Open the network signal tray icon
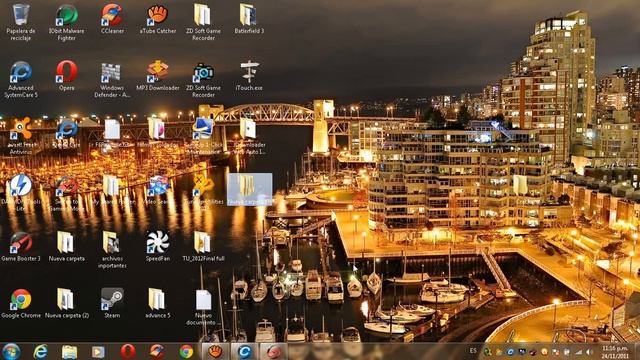The height and width of the screenshot is (360, 640). [579, 352]
